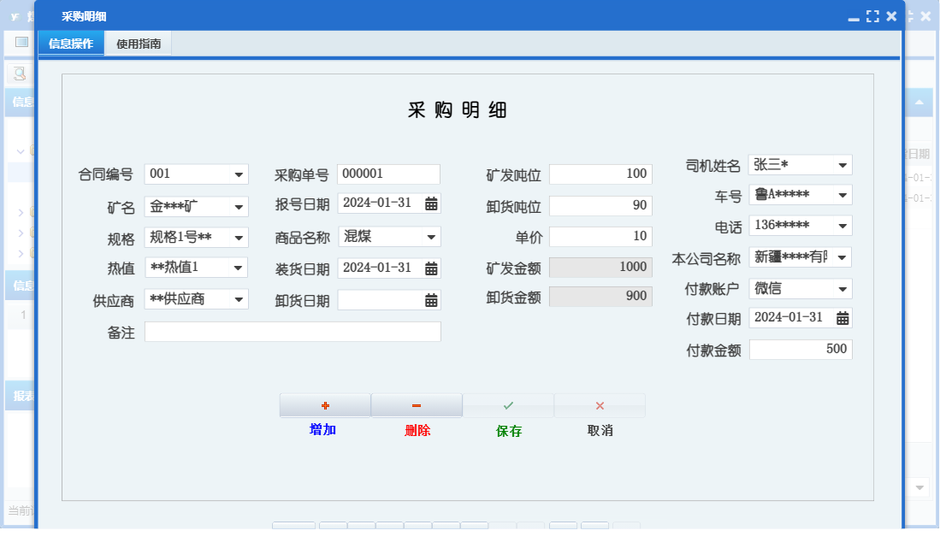Click the 取消 button text
940x560 pixels.
click(599, 431)
